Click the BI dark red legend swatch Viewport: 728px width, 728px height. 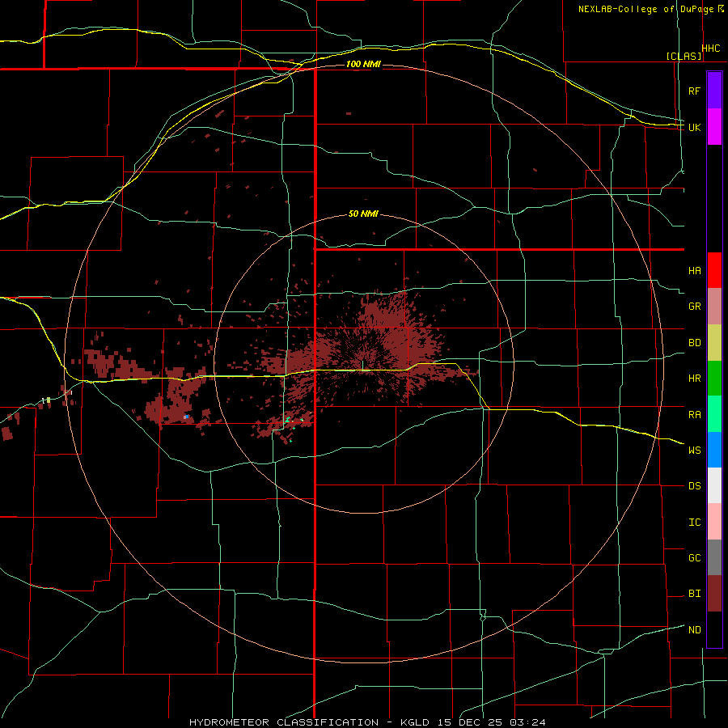tap(714, 594)
